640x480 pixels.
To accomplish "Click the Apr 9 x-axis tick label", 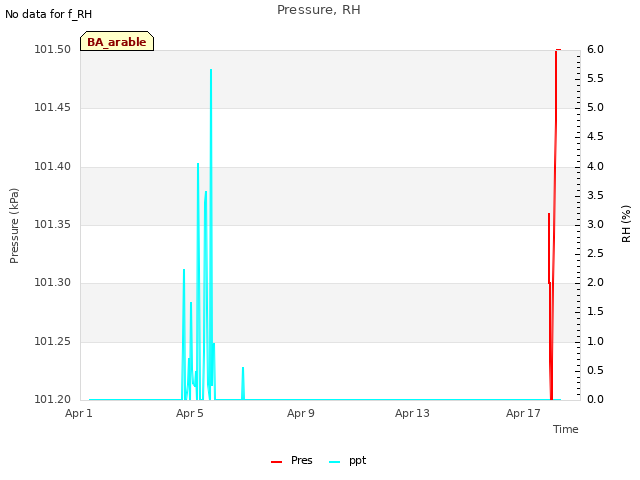I will click(x=301, y=413).
